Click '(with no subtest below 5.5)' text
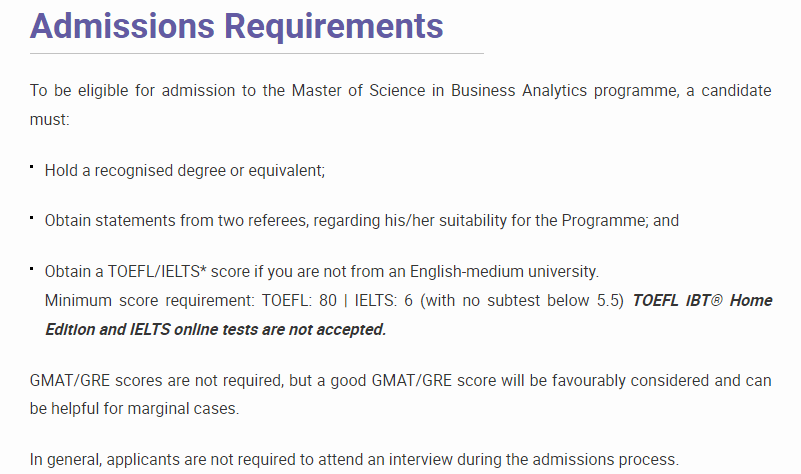Image resolution: width=801 pixels, height=474 pixels. pos(522,300)
